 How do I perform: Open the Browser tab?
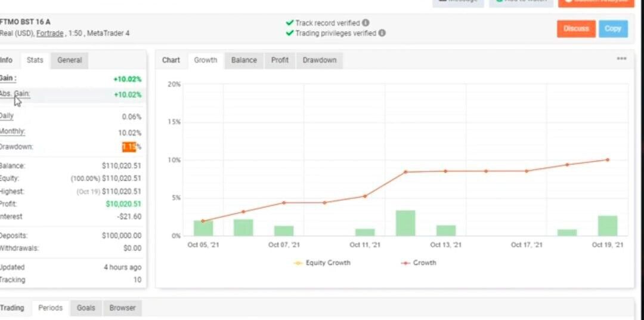tap(122, 308)
